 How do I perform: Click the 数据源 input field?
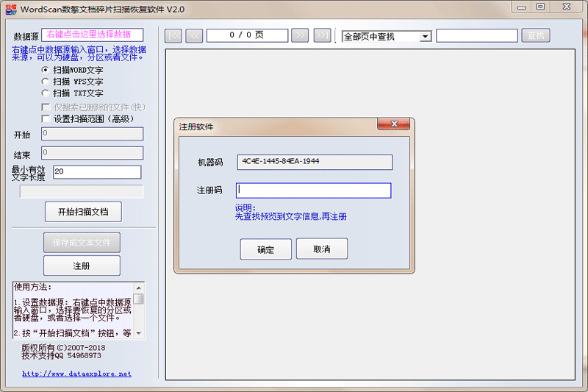point(93,35)
